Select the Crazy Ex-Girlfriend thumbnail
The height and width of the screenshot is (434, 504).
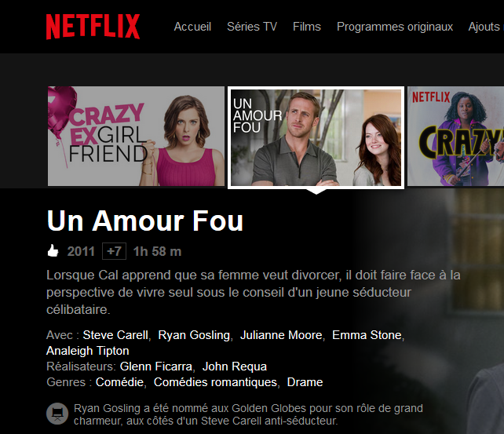[137, 137]
